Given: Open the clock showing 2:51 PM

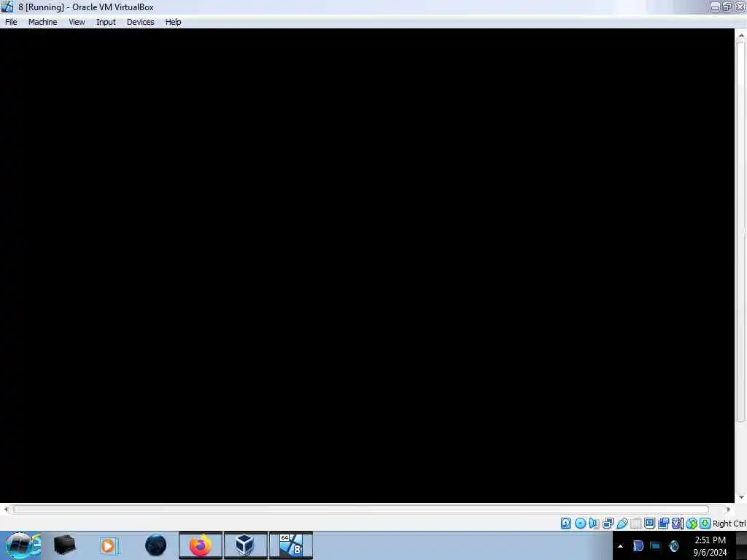Looking at the screenshot, I should click(710, 545).
